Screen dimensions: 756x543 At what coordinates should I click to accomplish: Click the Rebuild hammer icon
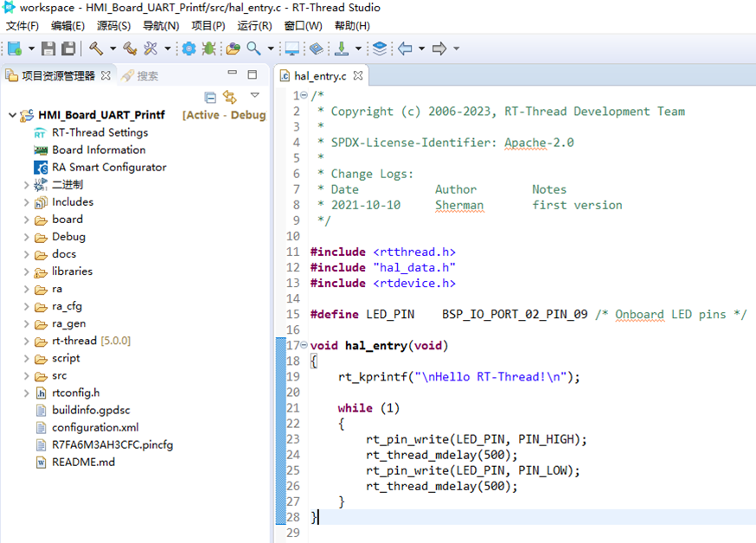point(130,48)
